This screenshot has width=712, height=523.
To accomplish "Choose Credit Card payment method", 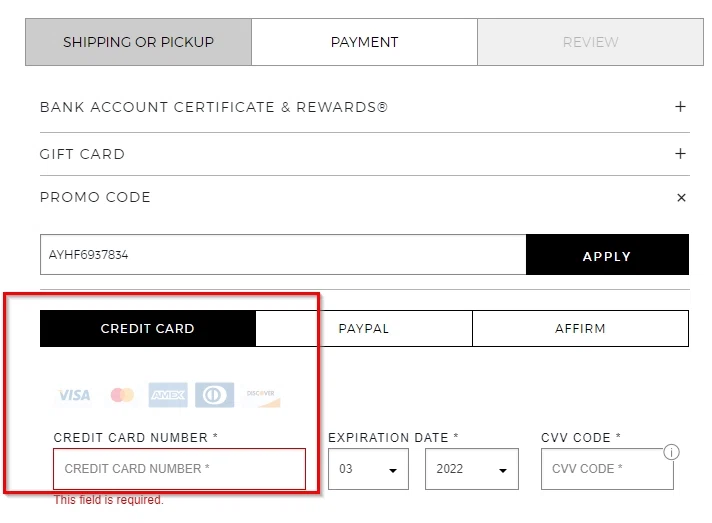I will point(148,328).
